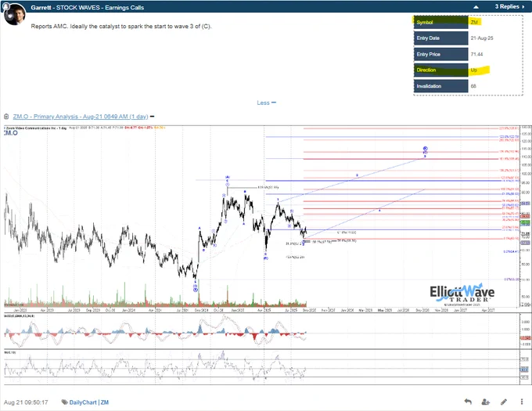Select the ZM symbol value
Viewport: 532px width, 411px height.
[474, 22]
